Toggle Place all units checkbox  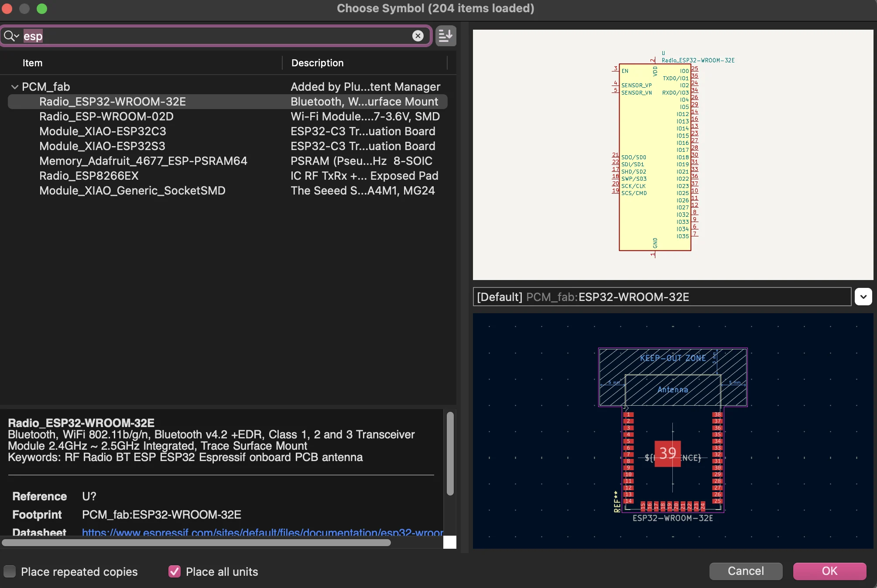pos(175,571)
